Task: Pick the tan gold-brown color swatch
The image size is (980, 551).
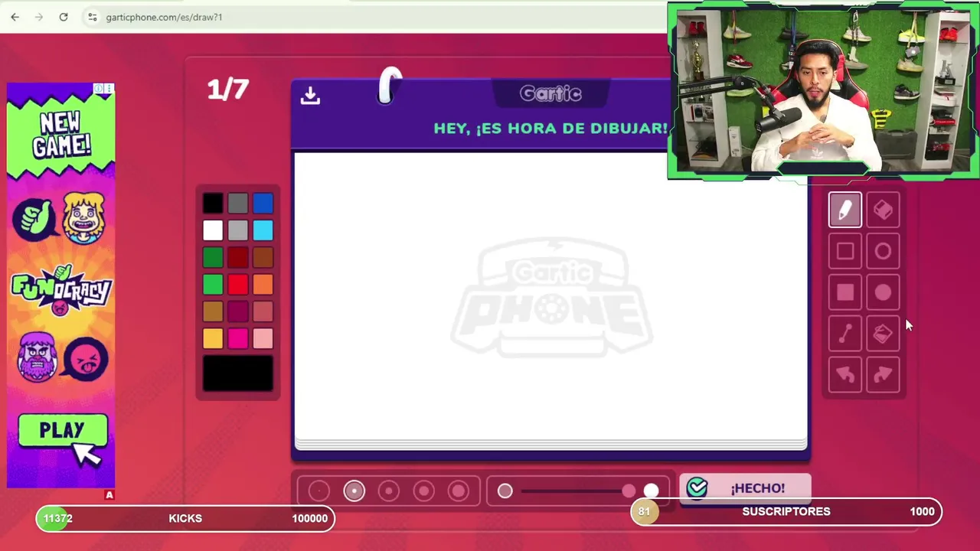Action: tap(213, 311)
